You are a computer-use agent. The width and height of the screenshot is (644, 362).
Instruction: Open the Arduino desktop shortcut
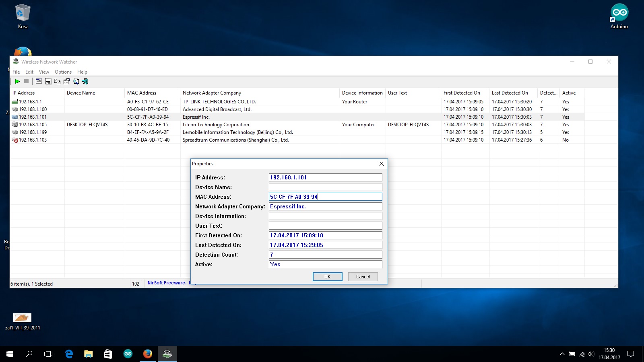point(619,16)
